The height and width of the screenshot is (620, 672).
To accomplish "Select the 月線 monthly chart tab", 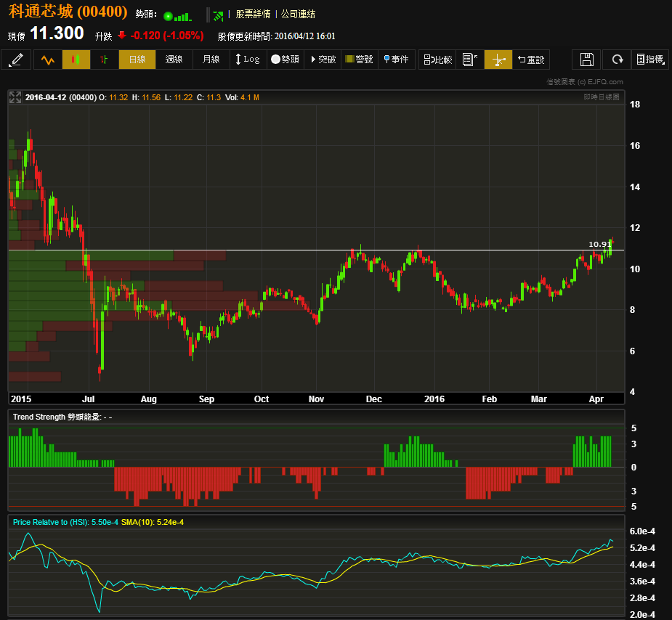I will coord(211,60).
